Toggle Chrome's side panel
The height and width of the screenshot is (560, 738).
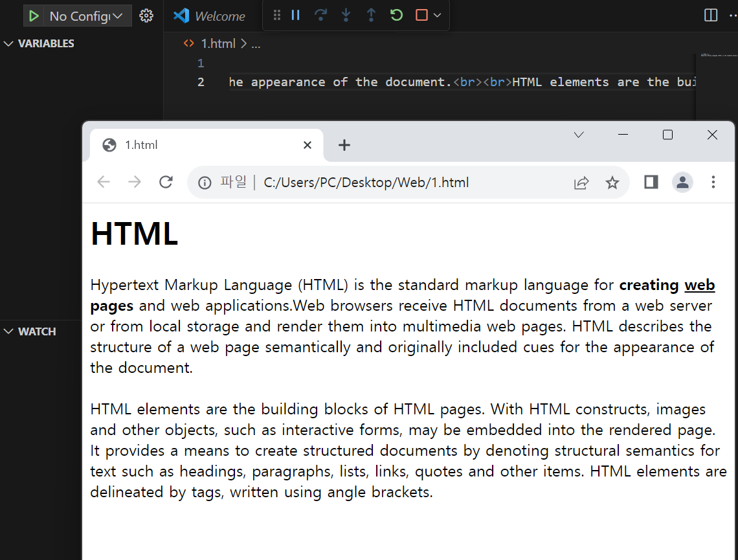point(650,182)
